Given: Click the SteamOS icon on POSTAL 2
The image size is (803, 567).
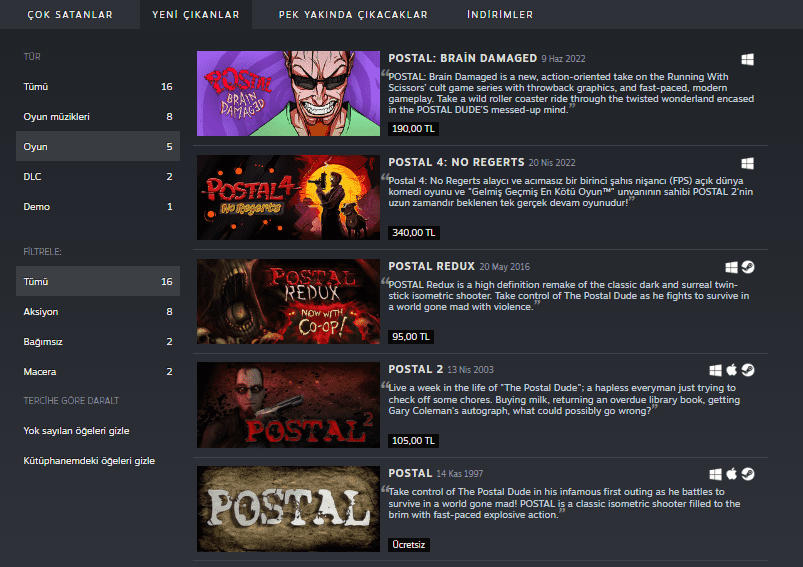Looking at the screenshot, I should click(x=748, y=370).
